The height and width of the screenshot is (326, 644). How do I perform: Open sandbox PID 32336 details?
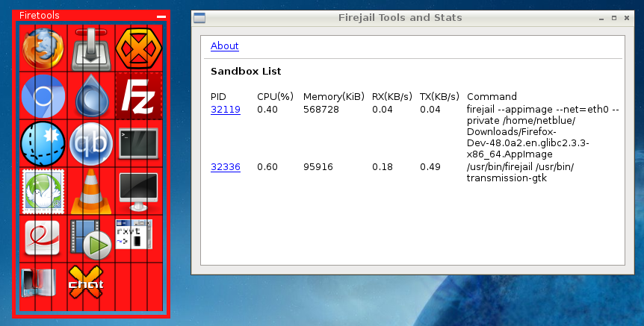[x=226, y=167]
